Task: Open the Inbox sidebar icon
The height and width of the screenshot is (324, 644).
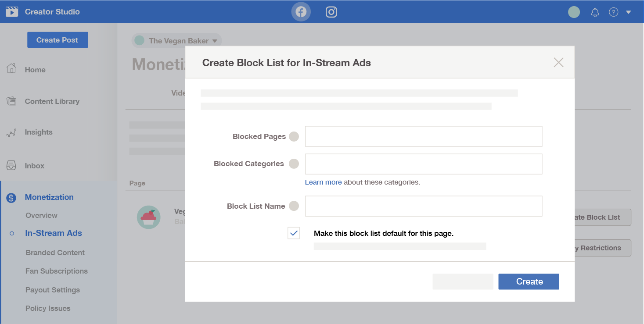Action: tap(11, 165)
